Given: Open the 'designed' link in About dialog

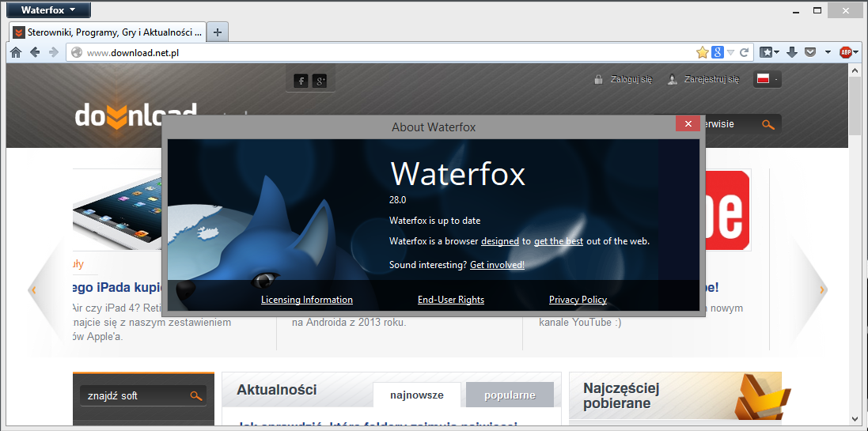Looking at the screenshot, I should click(500, 241).
